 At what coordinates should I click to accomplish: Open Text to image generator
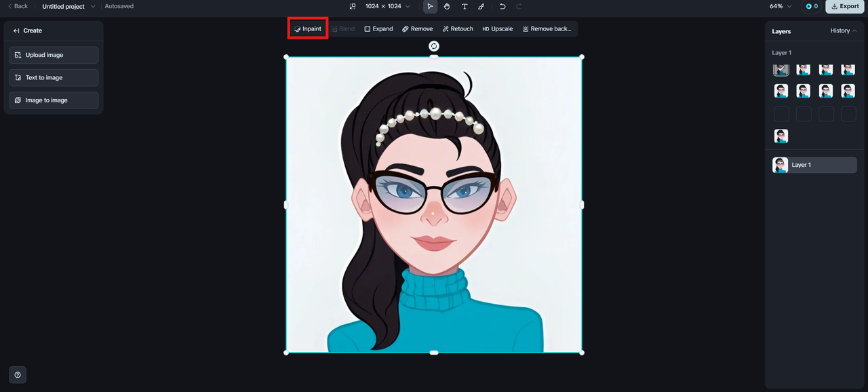[54, 77]
